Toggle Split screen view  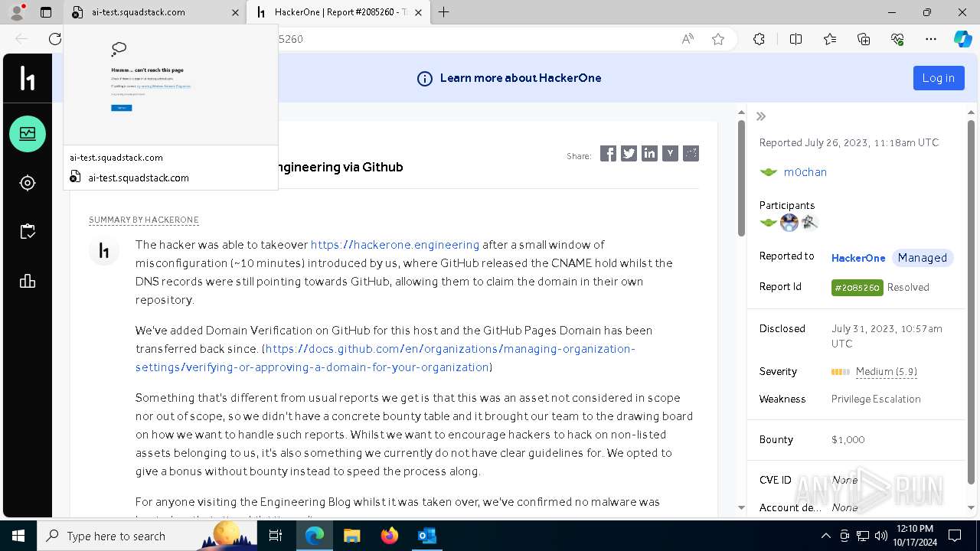click(795, 39)
